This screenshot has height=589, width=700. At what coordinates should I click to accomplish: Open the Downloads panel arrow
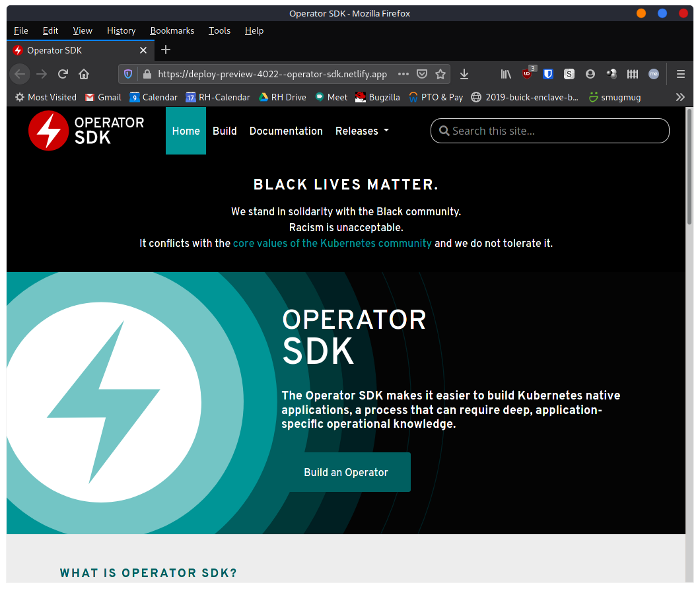pos(464,74)
